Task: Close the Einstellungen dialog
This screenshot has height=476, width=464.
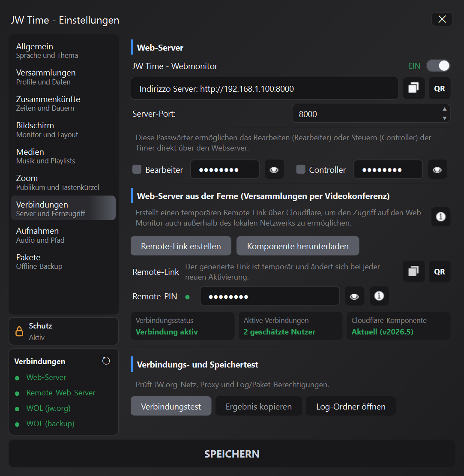Action: pyautogui.click(x=442, y=19)
